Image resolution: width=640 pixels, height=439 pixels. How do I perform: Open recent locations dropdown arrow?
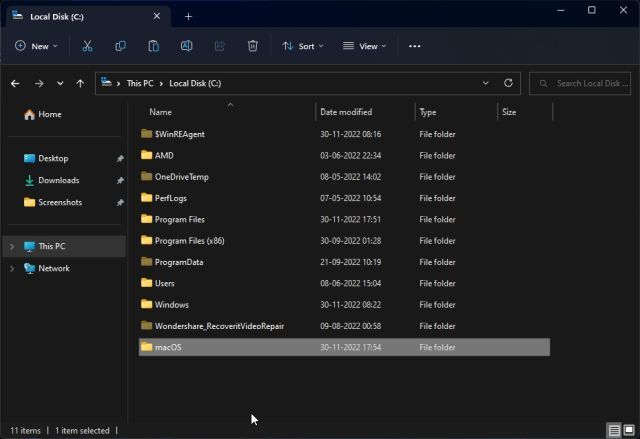click(60, 84)
